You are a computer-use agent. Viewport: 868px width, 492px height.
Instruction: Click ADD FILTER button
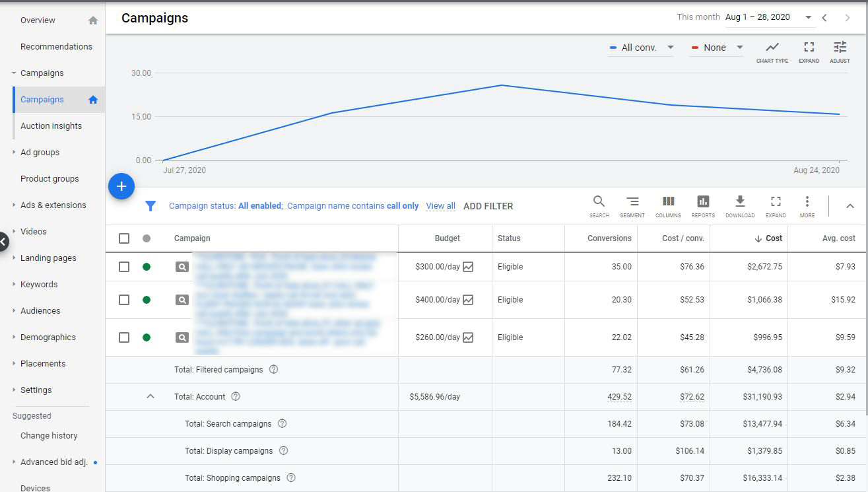(x=488, y=206)
